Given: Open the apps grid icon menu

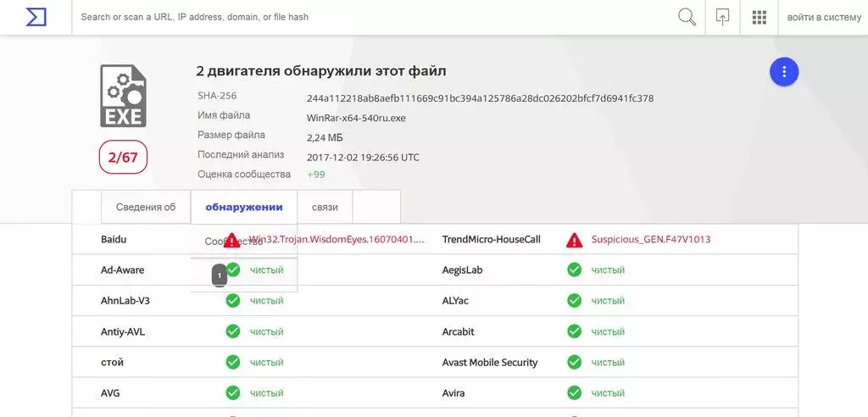Looking at the screenshot, I should 759,17.
